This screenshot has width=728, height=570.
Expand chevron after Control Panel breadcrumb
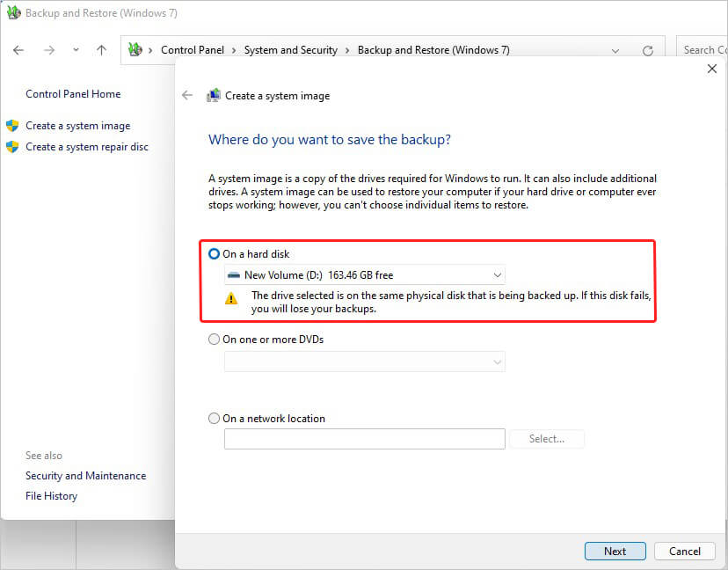click(x=234, y=50)
